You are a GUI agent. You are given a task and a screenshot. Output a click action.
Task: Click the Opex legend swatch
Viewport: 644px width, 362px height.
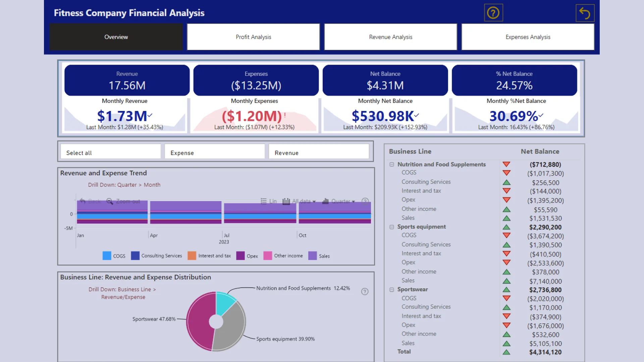coord(240,256)
